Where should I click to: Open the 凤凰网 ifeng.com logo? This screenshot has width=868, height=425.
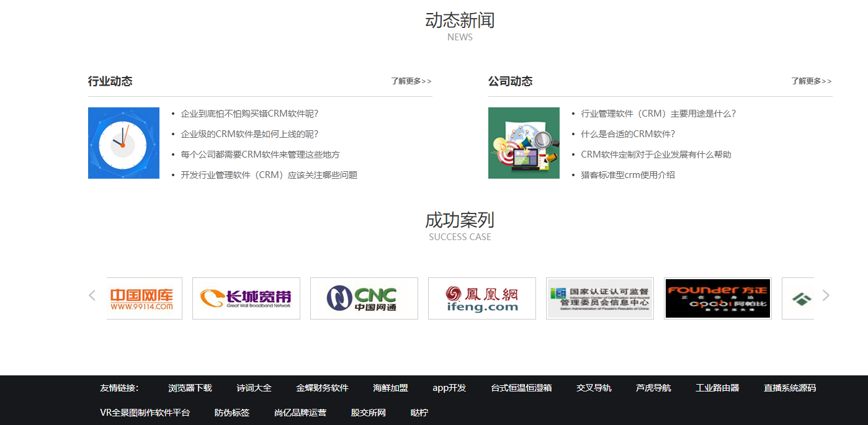[x=482, y=298]
